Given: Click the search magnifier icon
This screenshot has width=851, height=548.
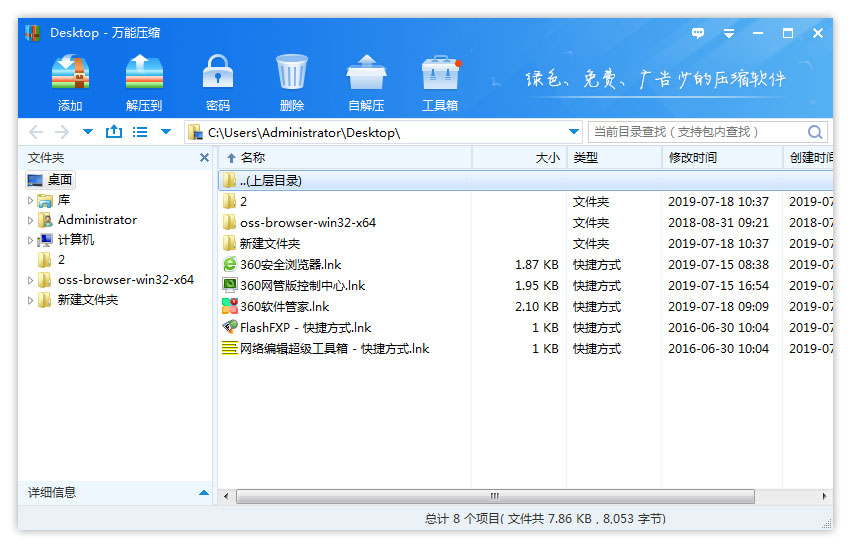Looking at the screenshot, I should (815, 132).
